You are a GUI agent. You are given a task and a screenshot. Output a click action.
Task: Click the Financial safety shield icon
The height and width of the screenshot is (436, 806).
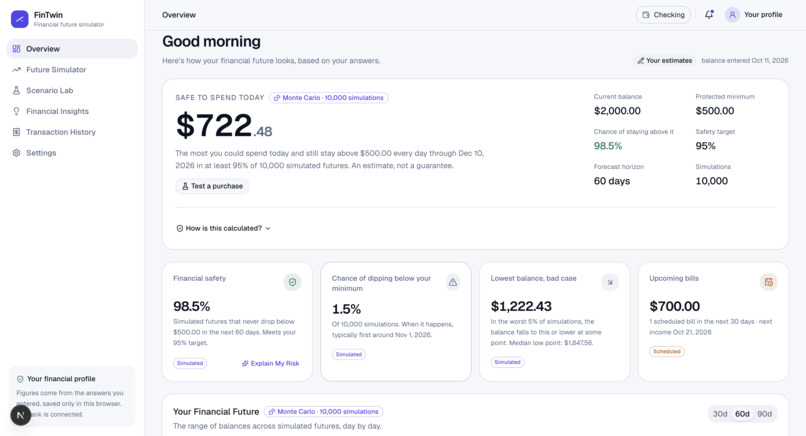(292, 282)
